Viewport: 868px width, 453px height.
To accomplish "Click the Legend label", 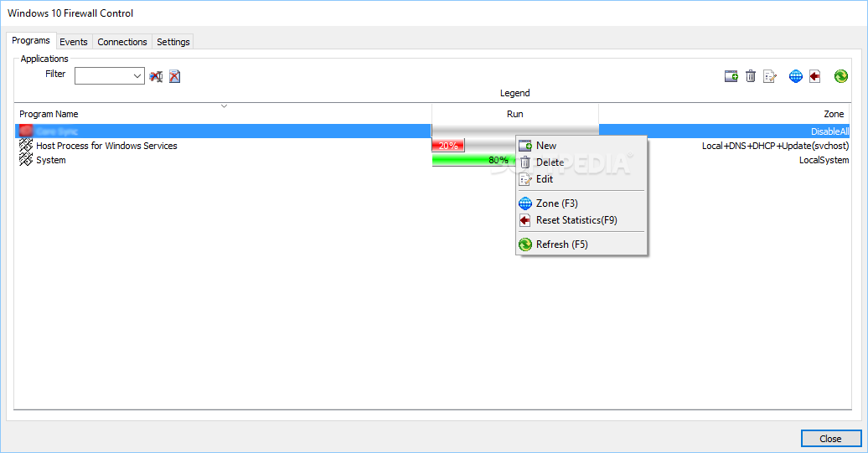I will click(514, 93).
